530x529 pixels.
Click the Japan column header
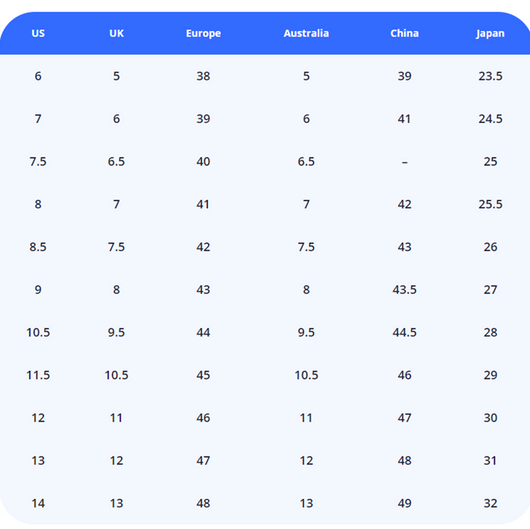click(490, 33)
